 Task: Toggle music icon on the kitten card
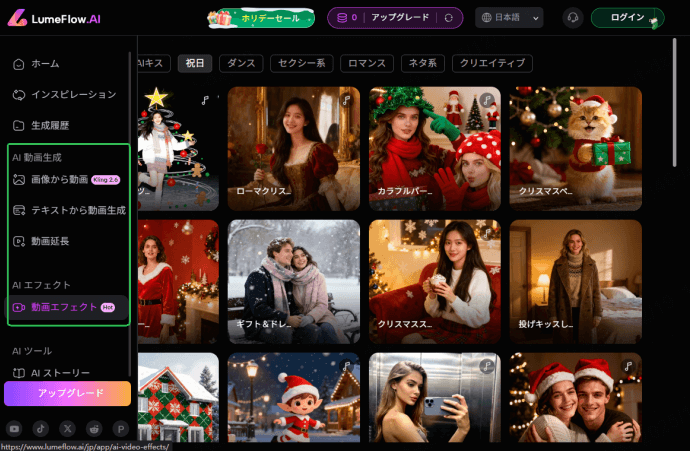pyautogui.click(x=628, y=100)
